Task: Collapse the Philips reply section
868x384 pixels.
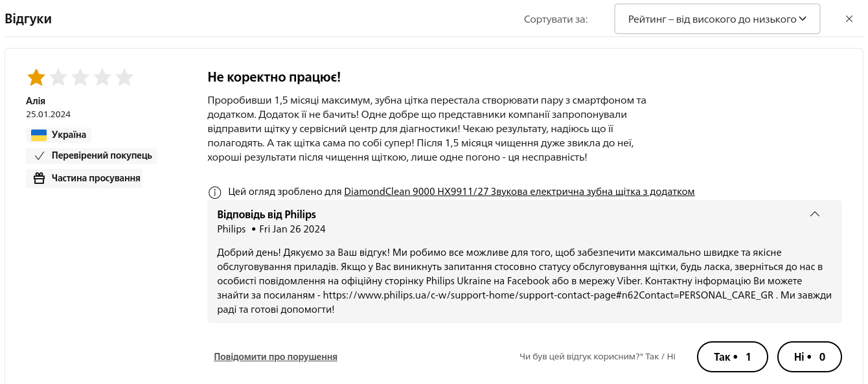Action: (815, 214)
